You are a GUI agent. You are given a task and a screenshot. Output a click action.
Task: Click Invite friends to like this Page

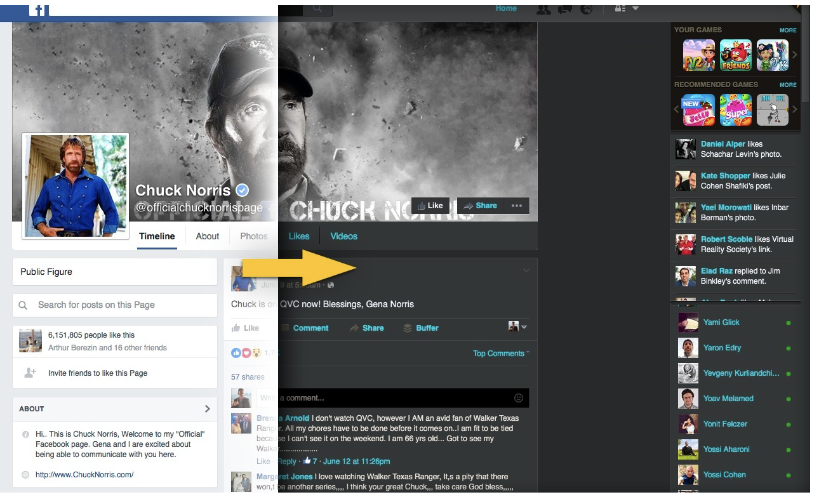coord(98,373)
